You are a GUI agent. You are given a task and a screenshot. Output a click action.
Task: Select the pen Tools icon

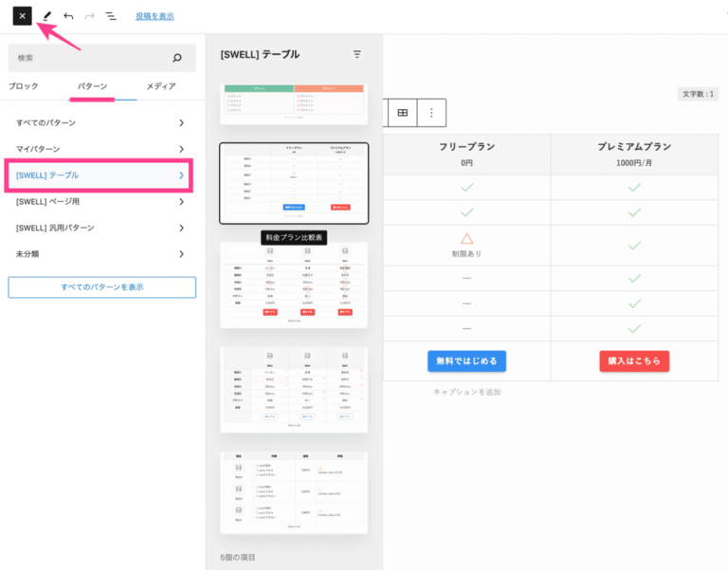[47, 16]
